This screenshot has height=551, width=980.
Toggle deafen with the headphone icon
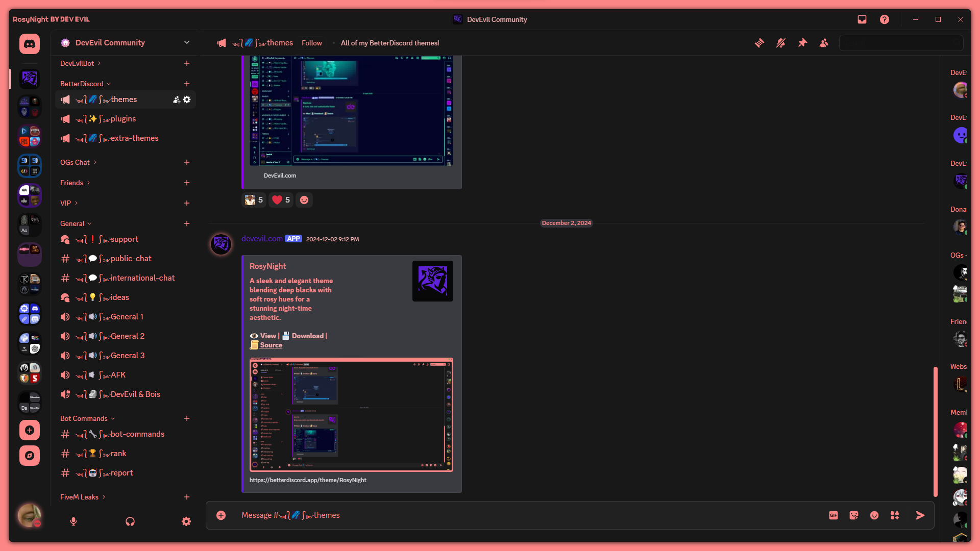pos(130,521)
